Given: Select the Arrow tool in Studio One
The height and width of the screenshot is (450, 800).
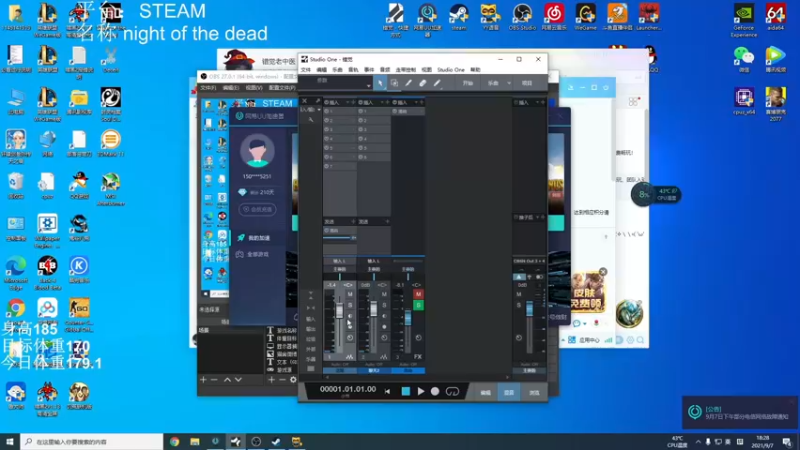Looking at the screenshot, I should [380, 83].
